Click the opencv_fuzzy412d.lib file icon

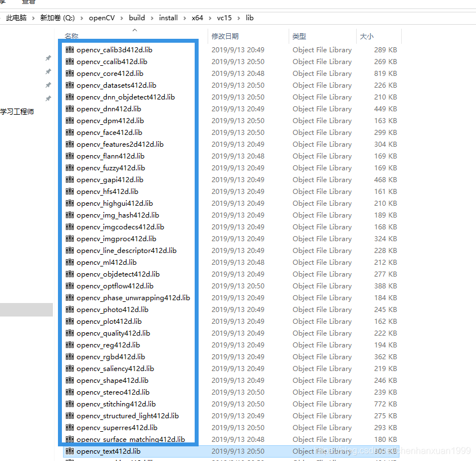pyautogui.click(x=70, y=168)
